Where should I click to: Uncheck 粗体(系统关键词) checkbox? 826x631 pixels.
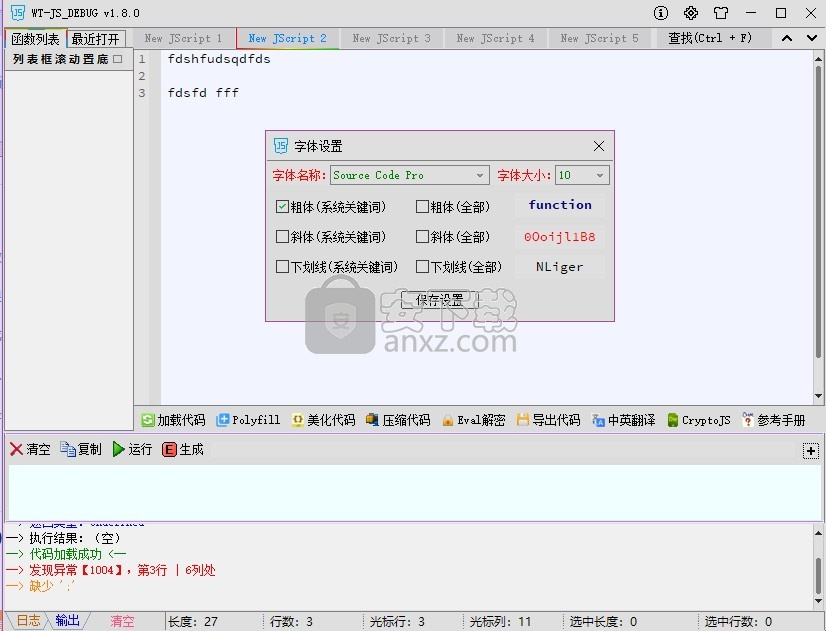(282, 206)
